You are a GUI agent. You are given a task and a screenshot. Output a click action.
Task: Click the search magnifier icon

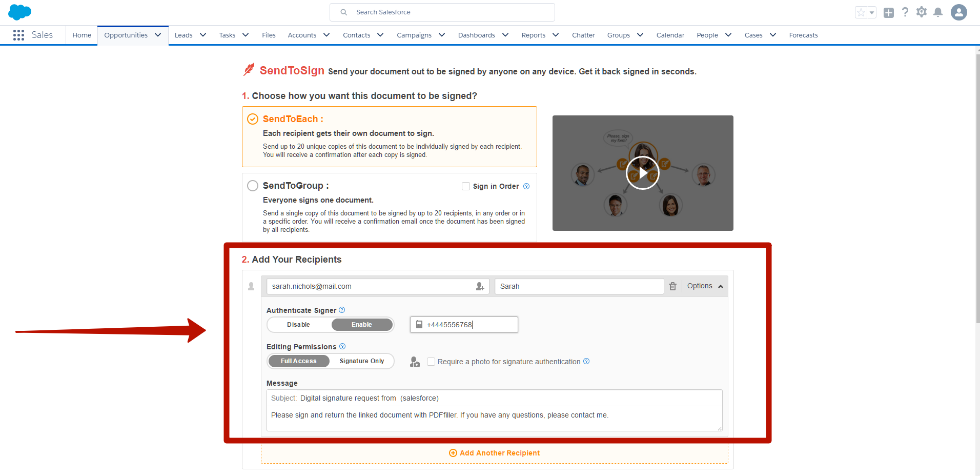[344, 12]
